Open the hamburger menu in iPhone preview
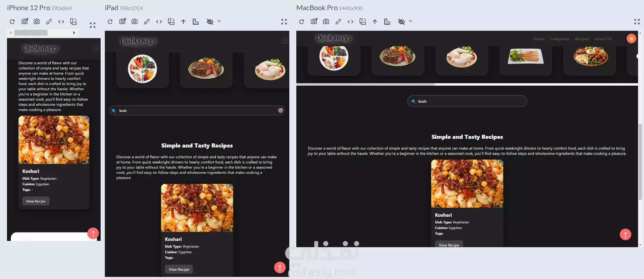The image size is (644, 279). 96,48
